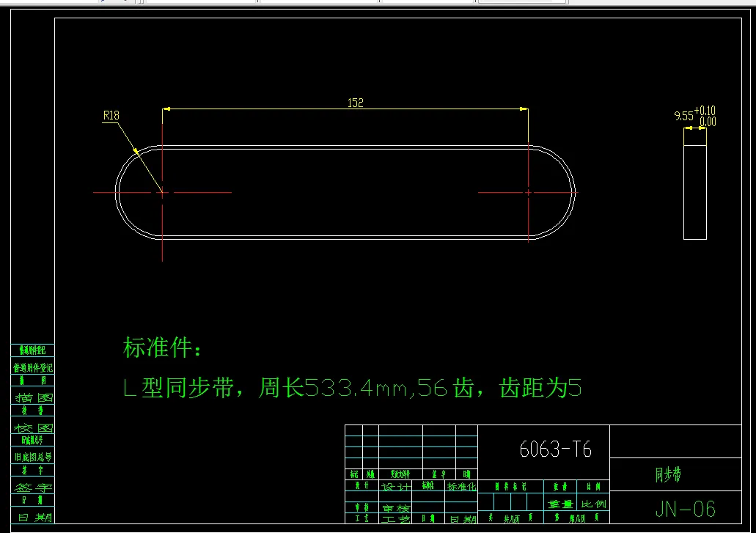The width and height of the screenshot is (756, 533).
Task: Select the 6063-T6 material text
Action: [x=555, y=449]
